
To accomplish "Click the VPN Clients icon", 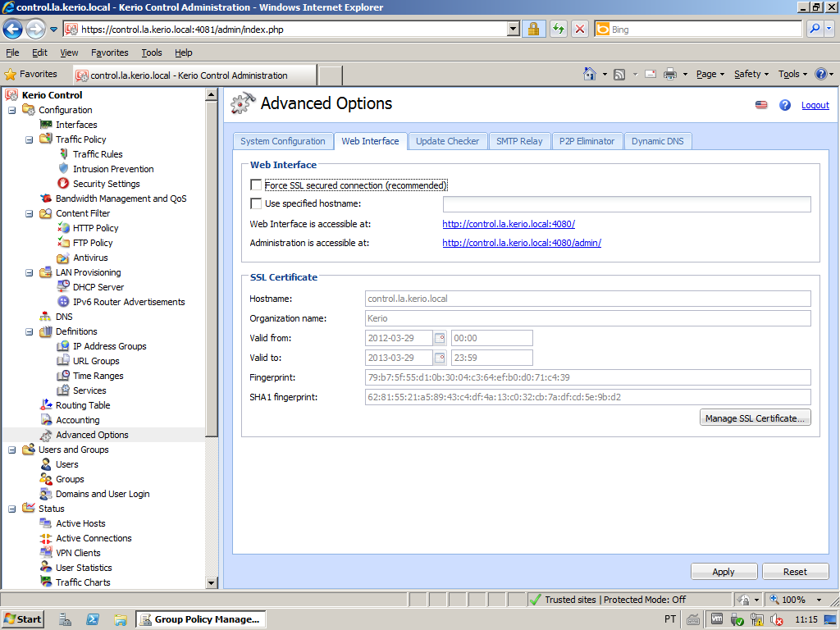I will 46,552.
